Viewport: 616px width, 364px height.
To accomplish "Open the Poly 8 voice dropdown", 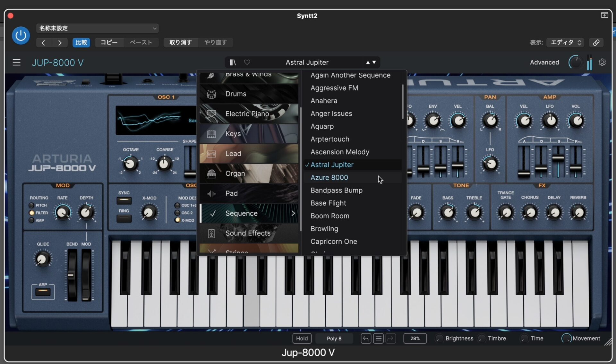I will click(x=334, y=338).
